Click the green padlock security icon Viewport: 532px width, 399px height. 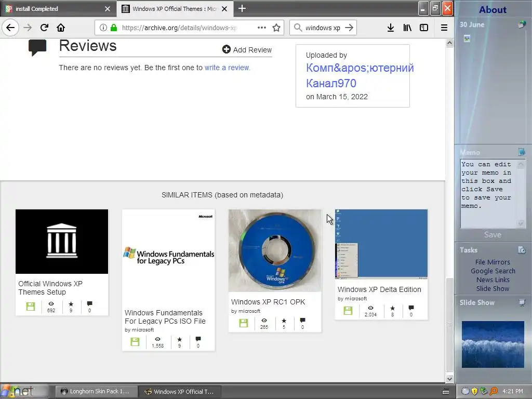pos(114,28)
